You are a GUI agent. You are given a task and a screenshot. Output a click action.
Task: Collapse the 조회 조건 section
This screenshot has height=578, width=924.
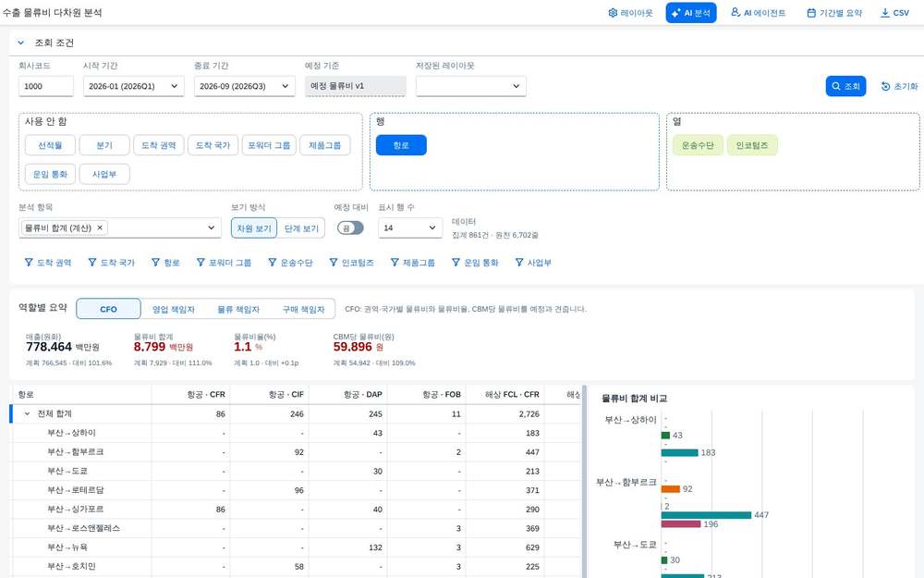tap(20, 43)
